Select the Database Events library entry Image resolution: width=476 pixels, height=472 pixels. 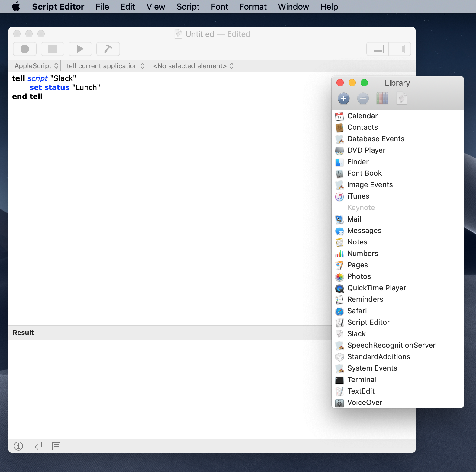pos(397,139)
